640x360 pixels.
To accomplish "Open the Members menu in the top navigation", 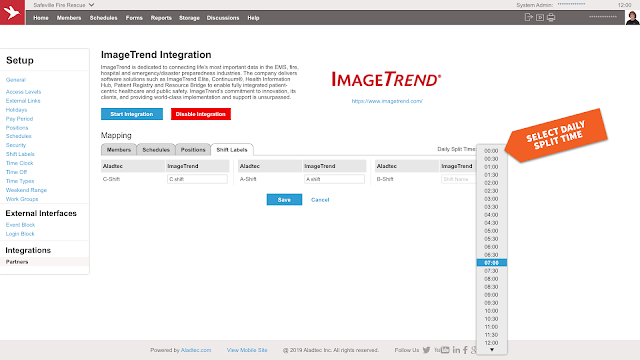I will pos(69,18).
